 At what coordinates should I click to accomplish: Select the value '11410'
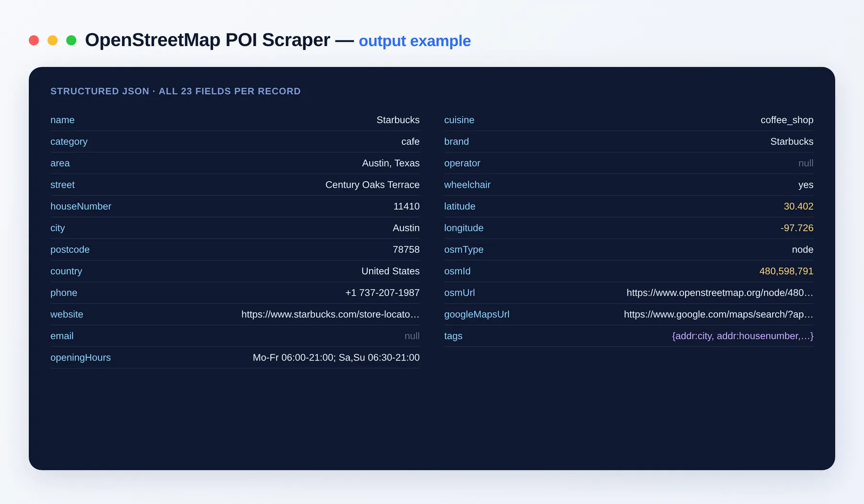click(407, 206)
